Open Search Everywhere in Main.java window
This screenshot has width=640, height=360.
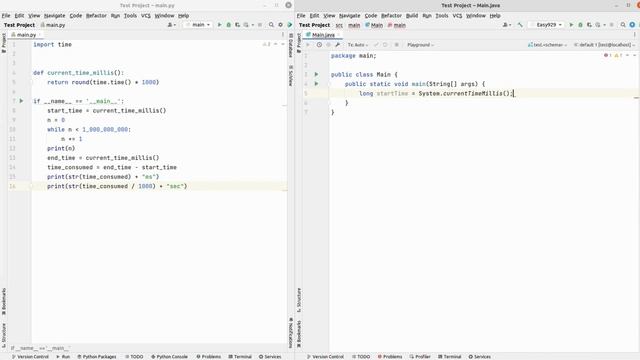coord(623,25)
